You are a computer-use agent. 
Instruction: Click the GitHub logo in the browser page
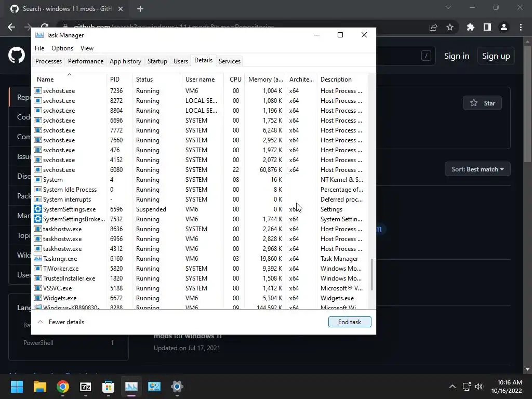17,56
